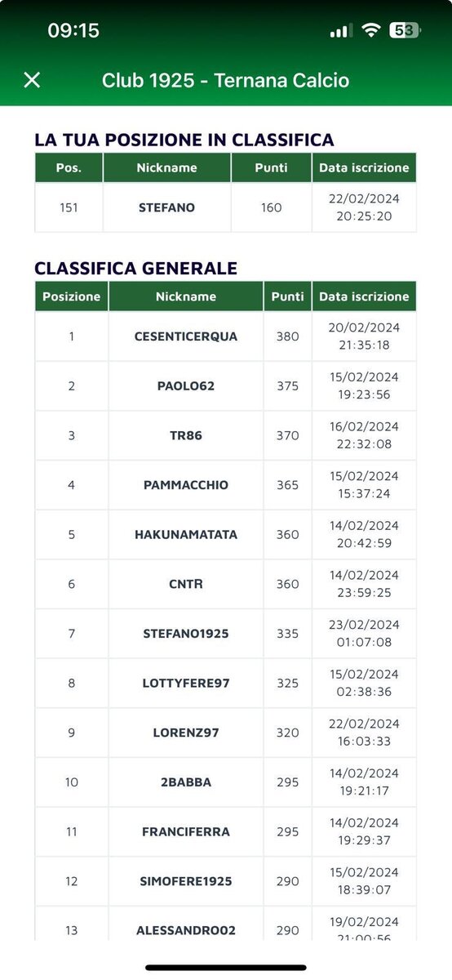Select HAKUNAMATATA in the ranking
Image resolution: width=452 pixels, height=980 pixels.
point(186,535)
